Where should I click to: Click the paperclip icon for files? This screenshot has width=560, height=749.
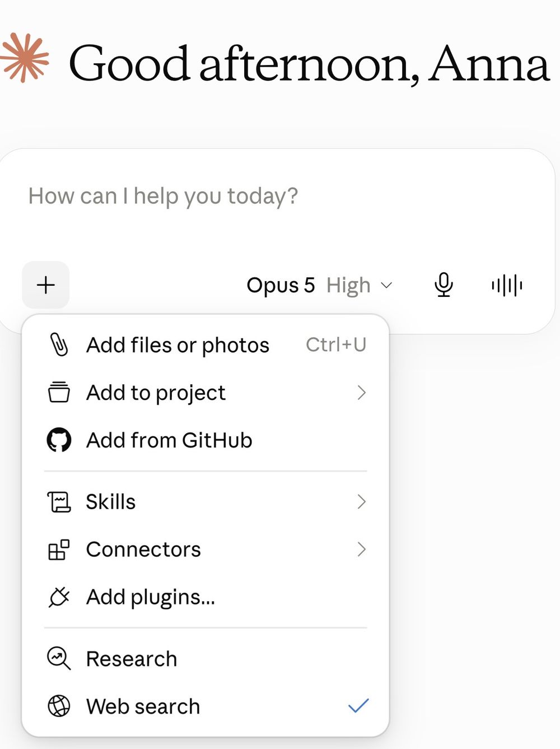click(x=59, y=345)
